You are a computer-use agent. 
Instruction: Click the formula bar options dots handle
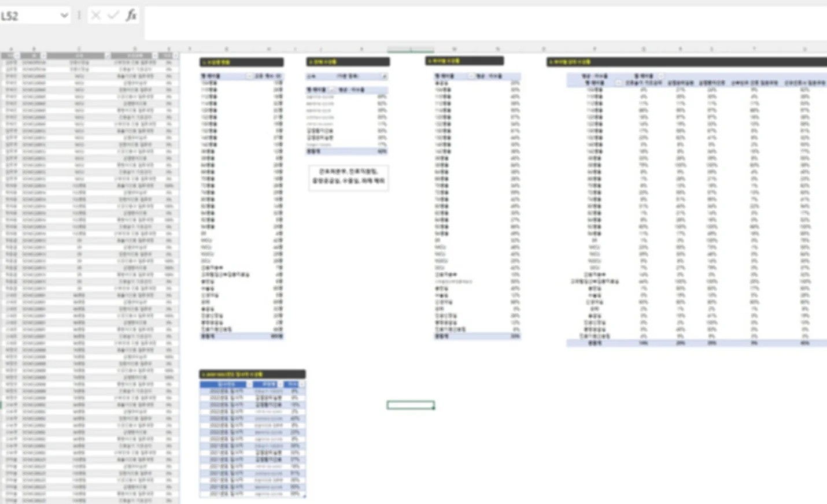click(x=79, y=16)
